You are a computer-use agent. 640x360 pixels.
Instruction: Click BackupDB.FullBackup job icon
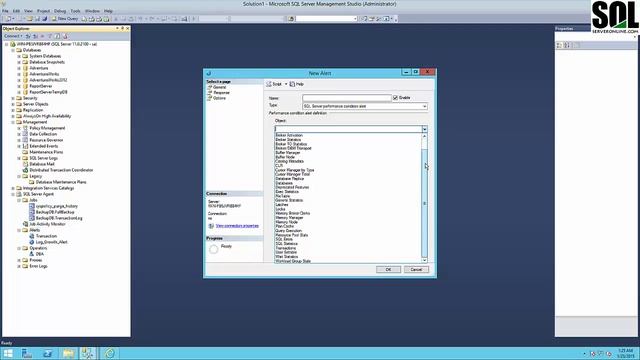pyautogui.click(x=32, y=212)
